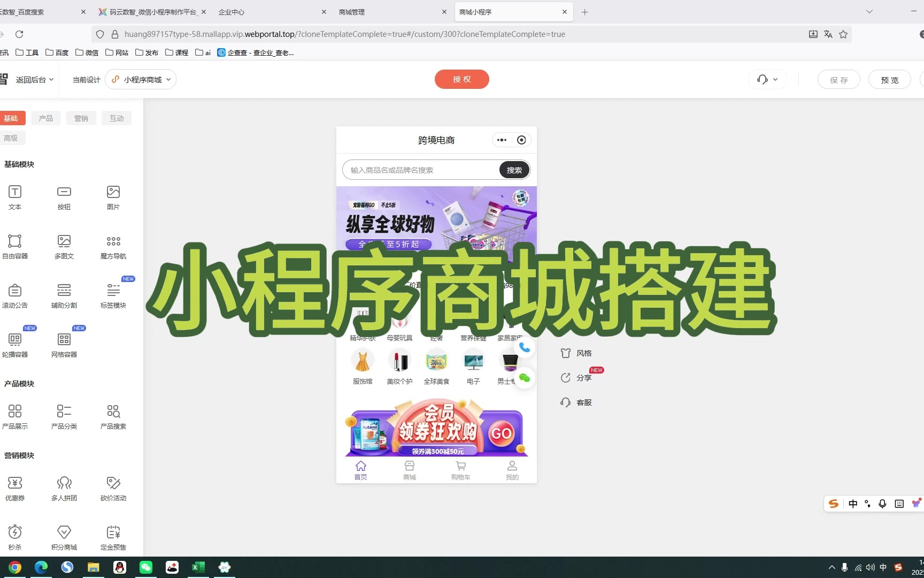Image resolution: width=924 pixels, height=578 pixels.
Task: Click the 风格 style icon
Action: pyautogui.click(x=566, y=353)
